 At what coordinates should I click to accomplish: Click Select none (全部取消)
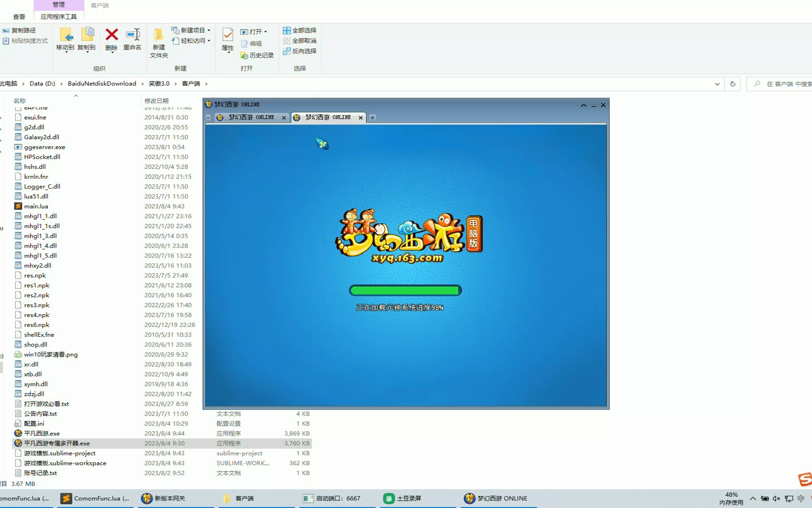pyautogui.click(x=299, y=40)
